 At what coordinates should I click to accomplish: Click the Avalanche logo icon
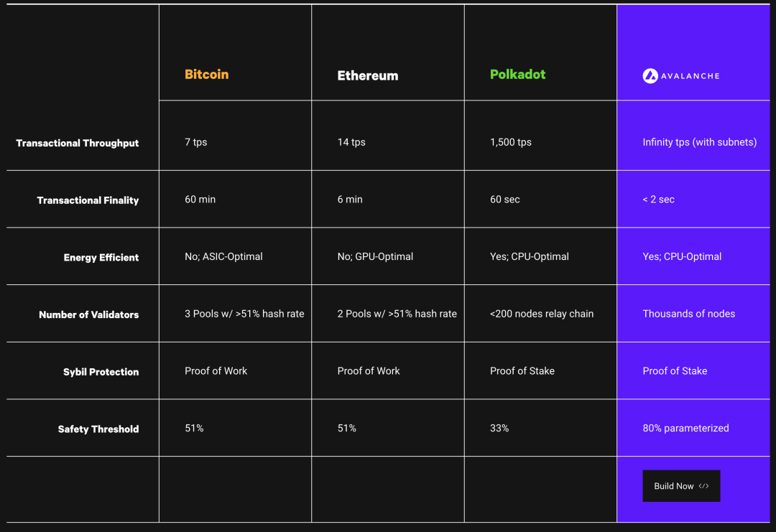pos(650,75)
